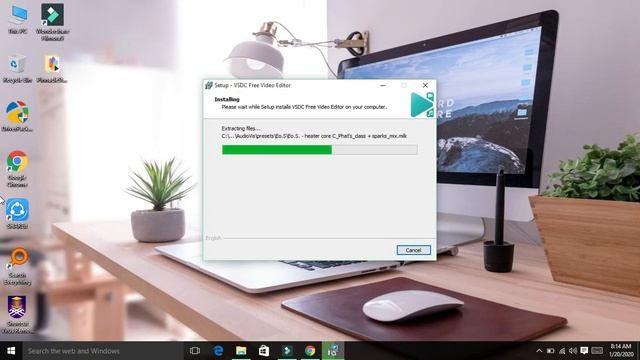The height and width of the screenshot is (360, 640).
Task: Open the Windows Start menu
Action: tap(11, 351)
